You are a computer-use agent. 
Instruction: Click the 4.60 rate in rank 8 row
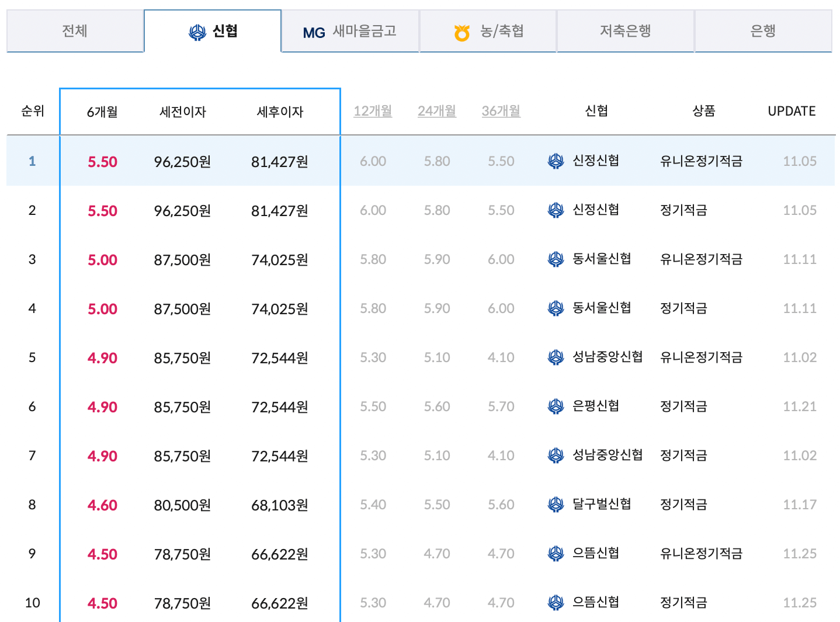(x=102, y=505)
